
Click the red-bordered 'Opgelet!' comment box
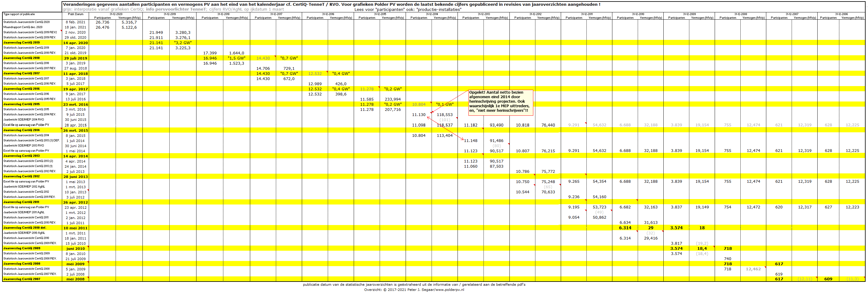click(x=500, y=102)
